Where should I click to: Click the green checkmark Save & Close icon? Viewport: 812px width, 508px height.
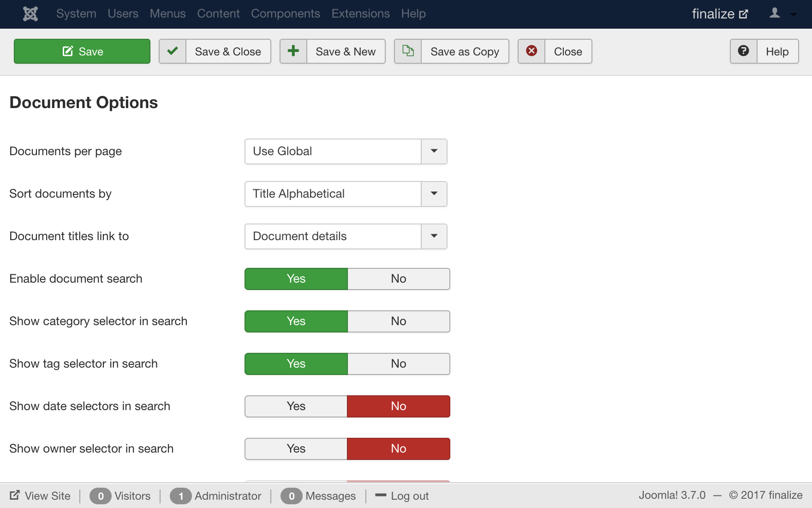pyautogui.click(x=173, y=51)
